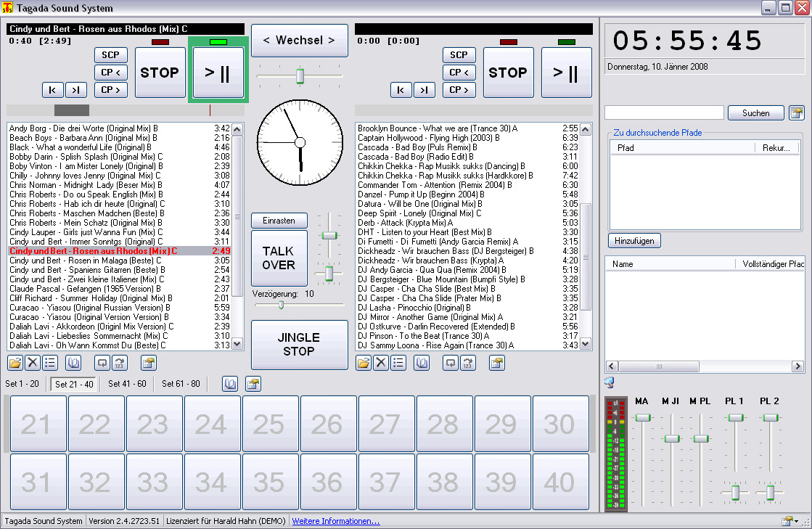Open properties icon next to Suchen button
Viewport: 812px width, 529px height.
coord(797,112)
